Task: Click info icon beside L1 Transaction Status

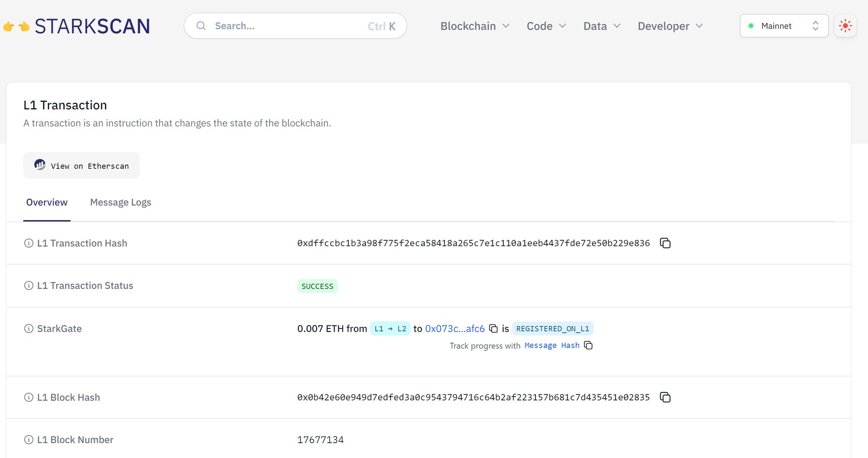Action: 29,286
